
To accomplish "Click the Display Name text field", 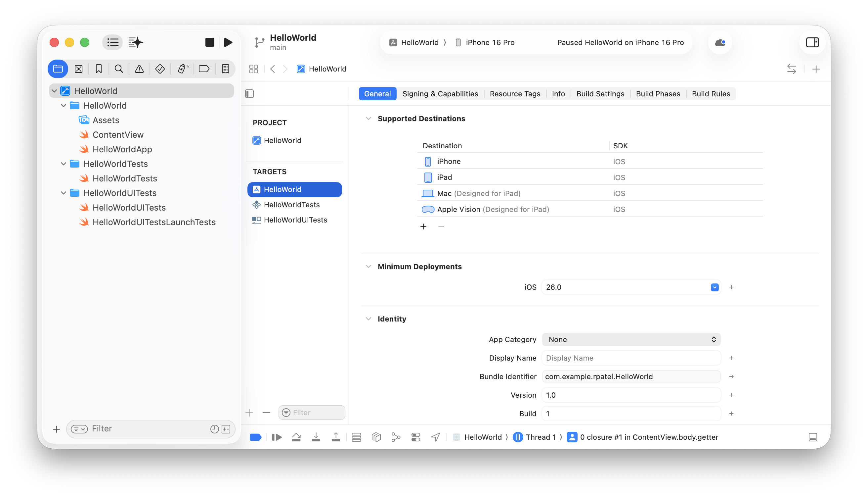I will click(x=631, y=358).
